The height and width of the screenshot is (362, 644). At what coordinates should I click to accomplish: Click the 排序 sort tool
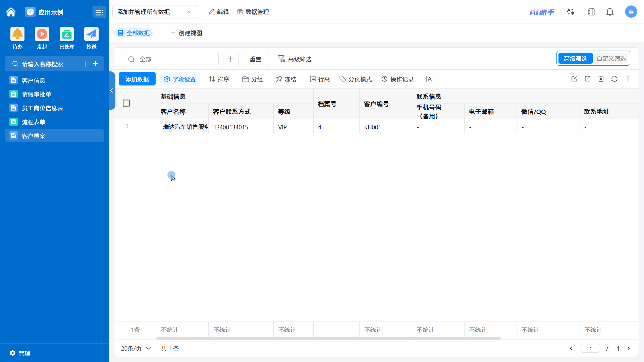coord(219,79)
